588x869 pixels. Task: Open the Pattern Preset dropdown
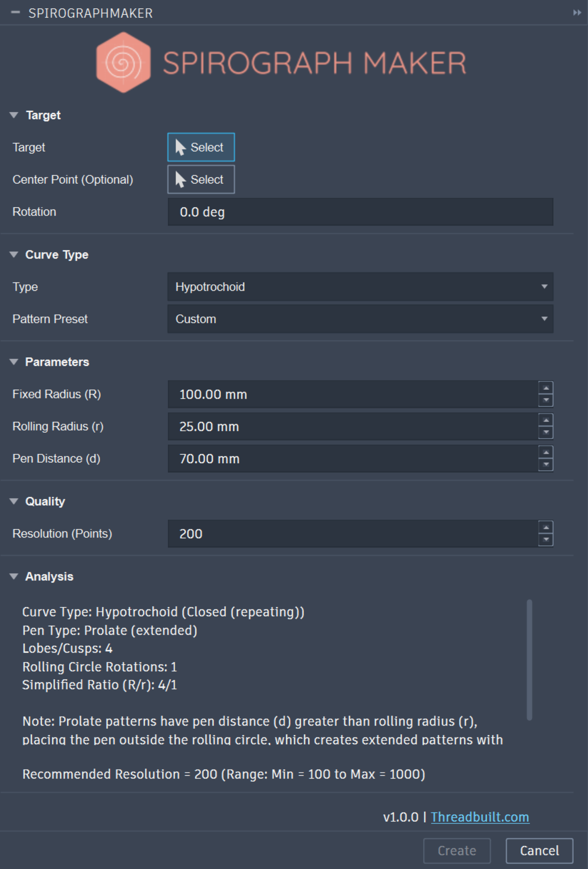pos(360,319)
